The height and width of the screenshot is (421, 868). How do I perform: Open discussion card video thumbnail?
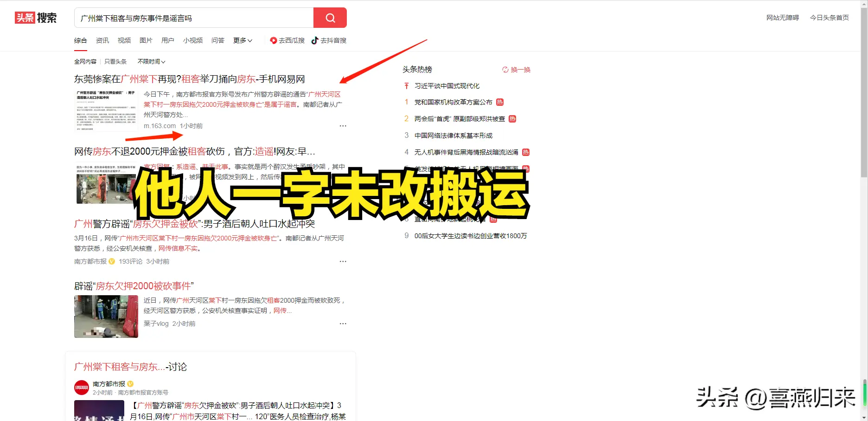pos(99,410)
